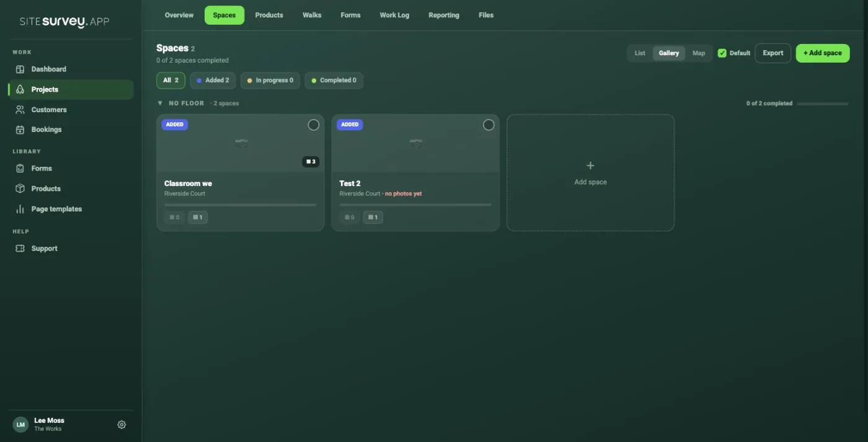The height and width of the screenshot is (442, 868).
Task: Filter spaces by Added 2
Action: click(x=213, y=81)
